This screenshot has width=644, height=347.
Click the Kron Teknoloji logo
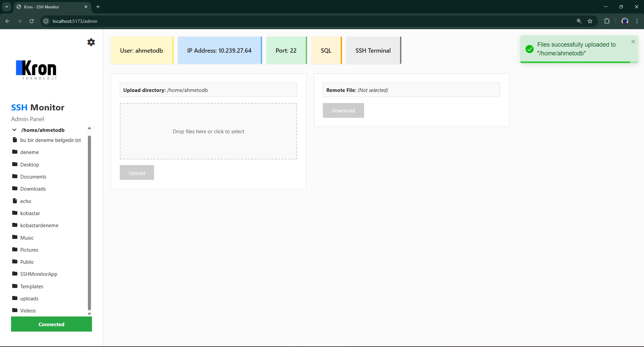36,70
